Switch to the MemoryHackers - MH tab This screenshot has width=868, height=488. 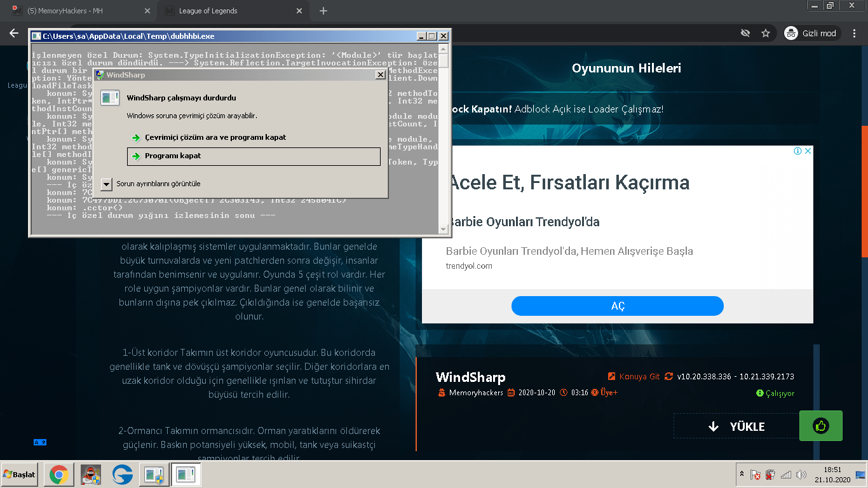tap(81, 11)
